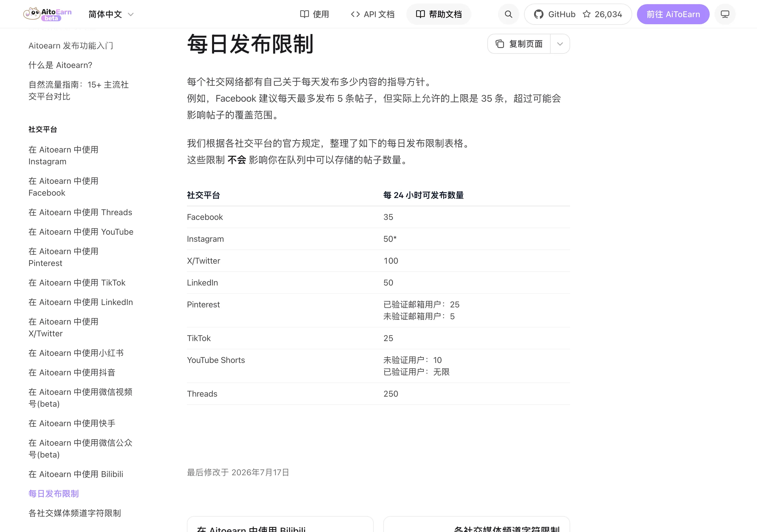Open 在 Aitoearn 中使用快手
This screenshot has width=757, height=532.
click(72, 423)
